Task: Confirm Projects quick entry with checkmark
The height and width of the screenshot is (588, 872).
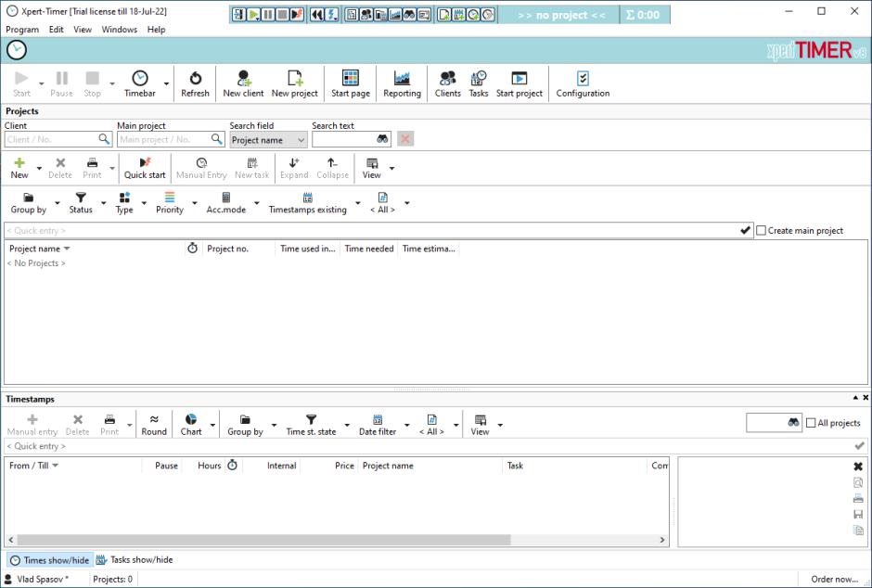Action: (745, 230)
